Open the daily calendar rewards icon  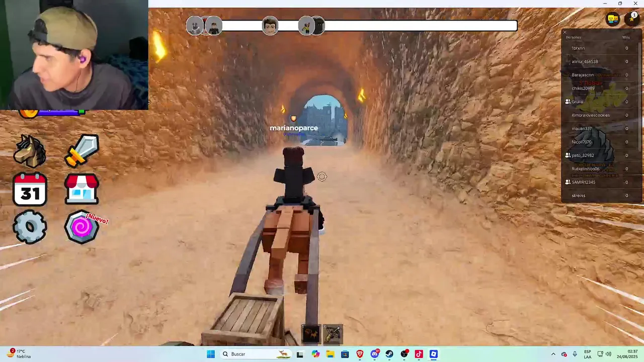click(x=30, y=190)
